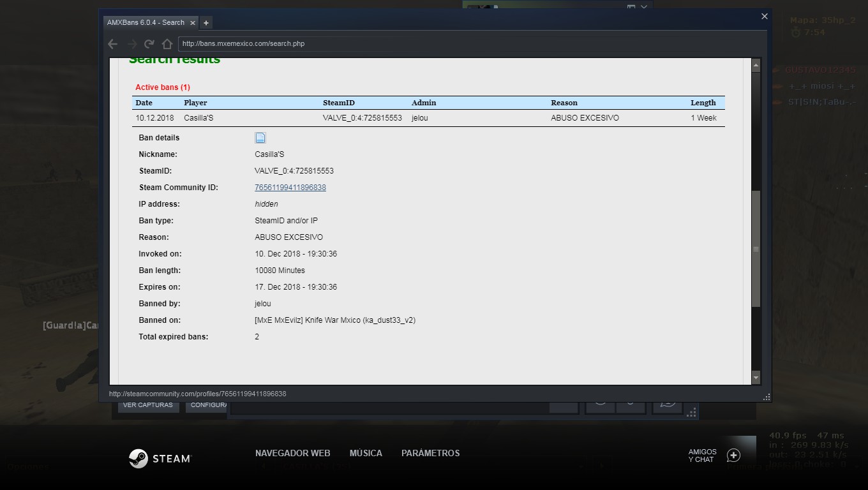Click VALVE_0:4:725815553 in ban details
The width and height of the screenshot is (868, 490).
294,171
